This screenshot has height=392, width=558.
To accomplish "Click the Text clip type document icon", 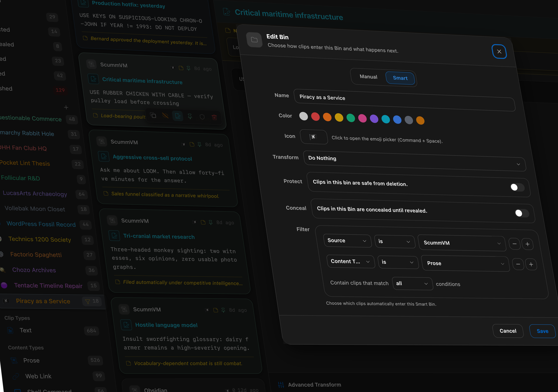I will point(10,330).
